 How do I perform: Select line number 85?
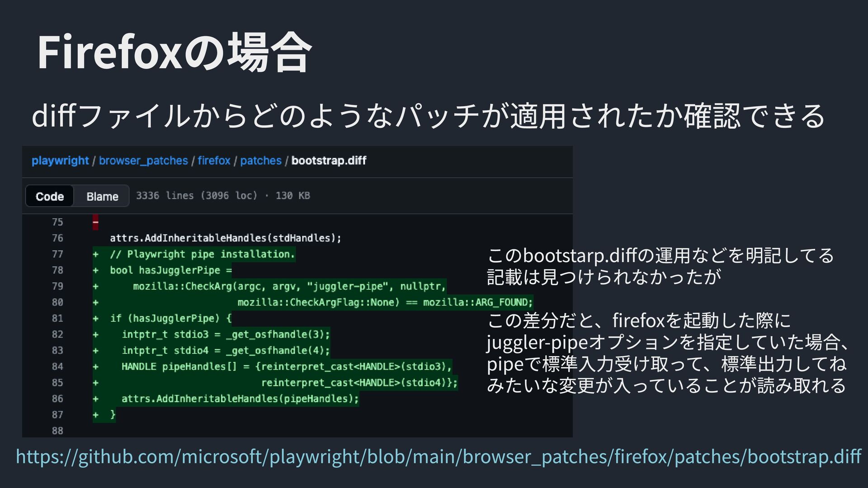pyautogui.click(x=57, y=383)
